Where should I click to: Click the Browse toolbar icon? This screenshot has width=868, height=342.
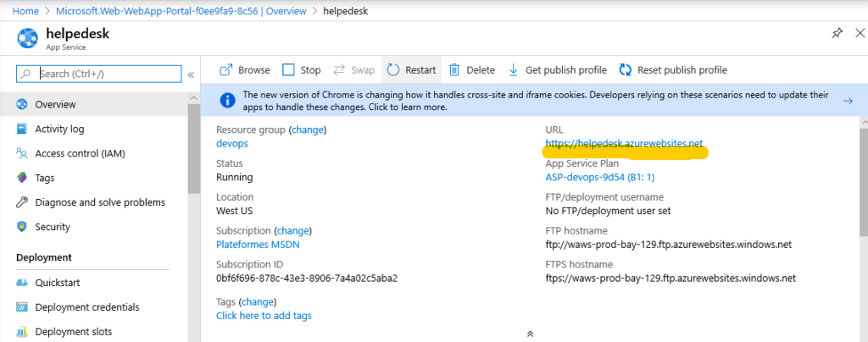tap(225, 70)
